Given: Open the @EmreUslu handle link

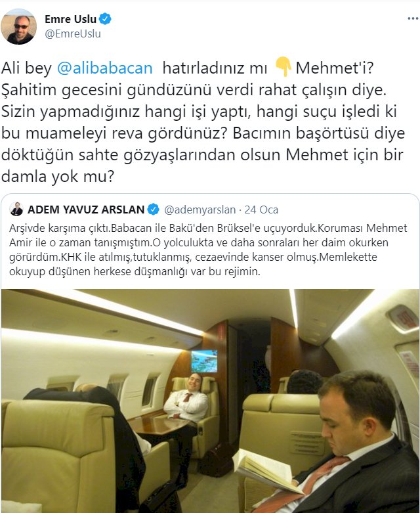Looking at the screenshot, I should [x=73, y=33].
